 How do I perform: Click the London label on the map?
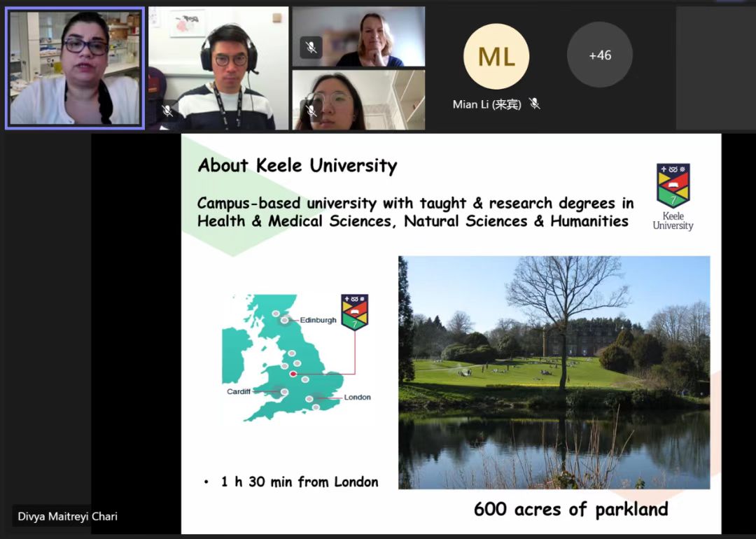point(357,398)
